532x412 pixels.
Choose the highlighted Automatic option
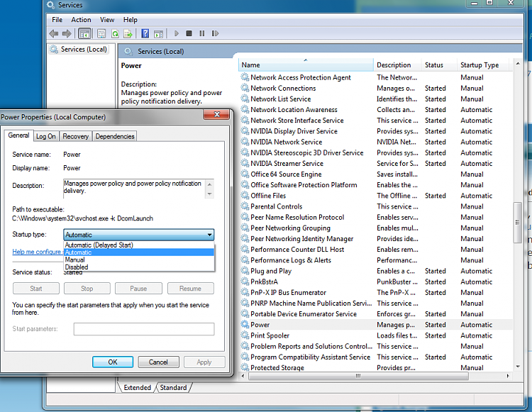point(139,252)
